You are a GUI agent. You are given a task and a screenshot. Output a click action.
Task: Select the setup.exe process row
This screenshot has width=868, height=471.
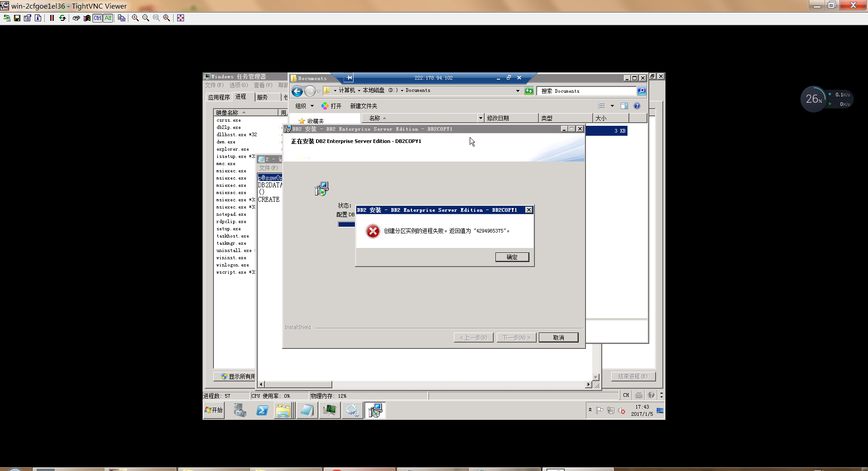pos(235,229)
